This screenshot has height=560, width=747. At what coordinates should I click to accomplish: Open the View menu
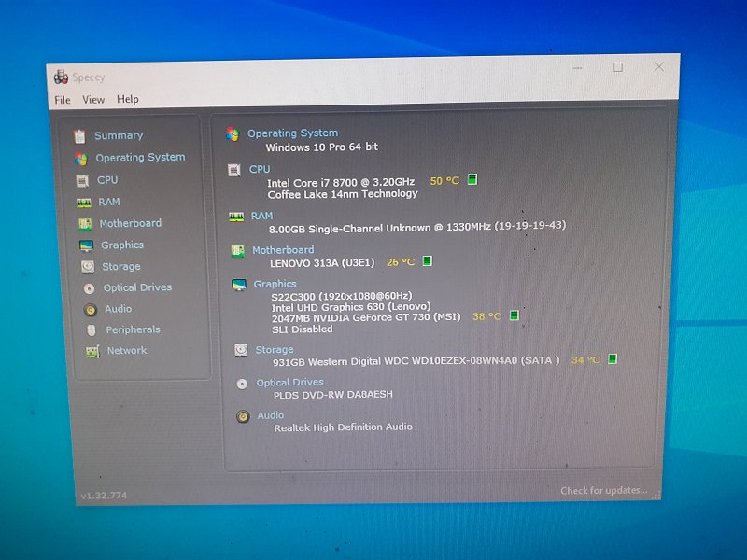(93, 100)
